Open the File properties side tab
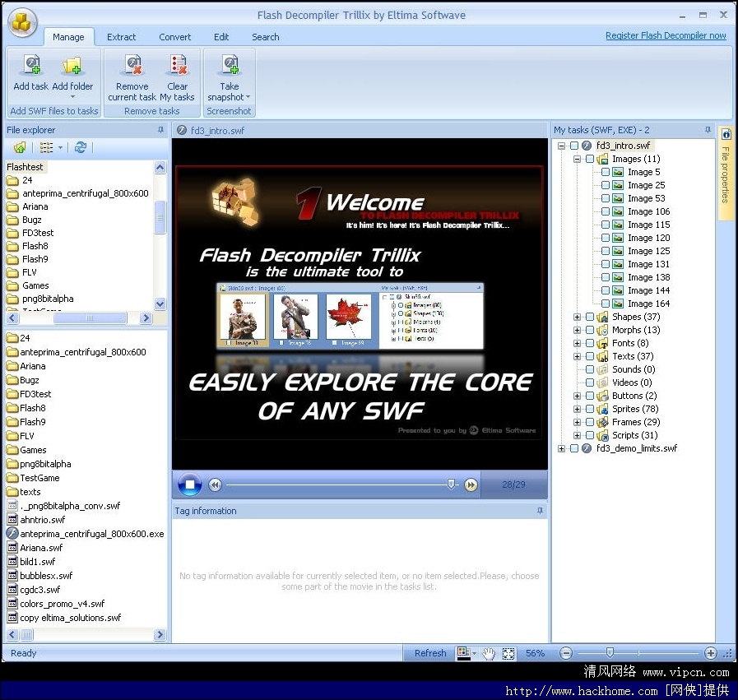This screenshot has width=738, height=700. click(726, 173)
